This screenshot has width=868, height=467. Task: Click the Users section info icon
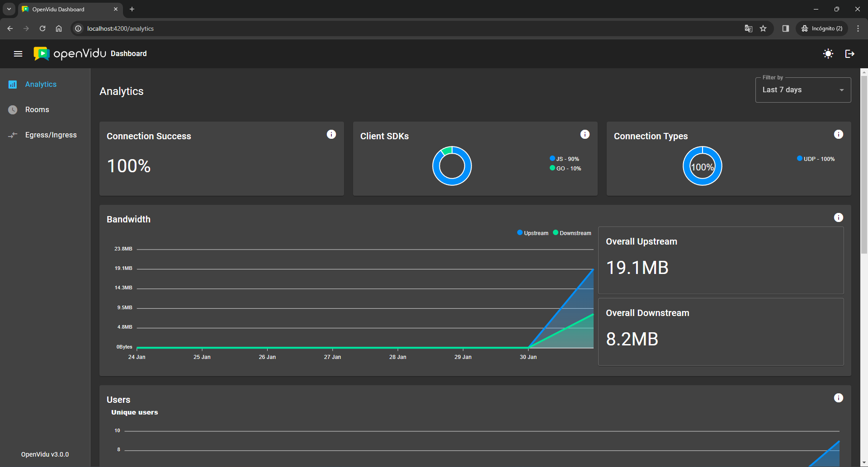838,398
